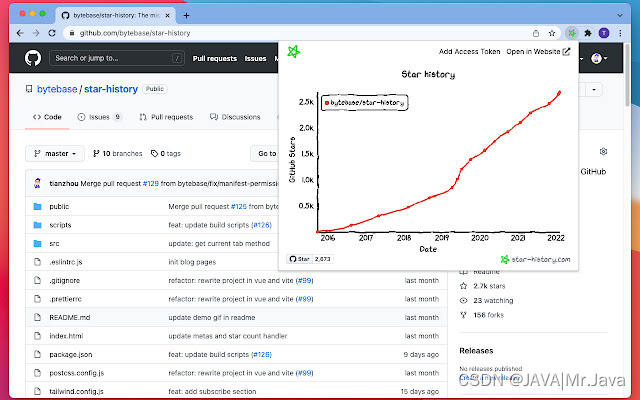Screen dimensions: 640x400
Task: Click the 2,673 star count badge
Action: pyautogui.click(x=323, y=259)
